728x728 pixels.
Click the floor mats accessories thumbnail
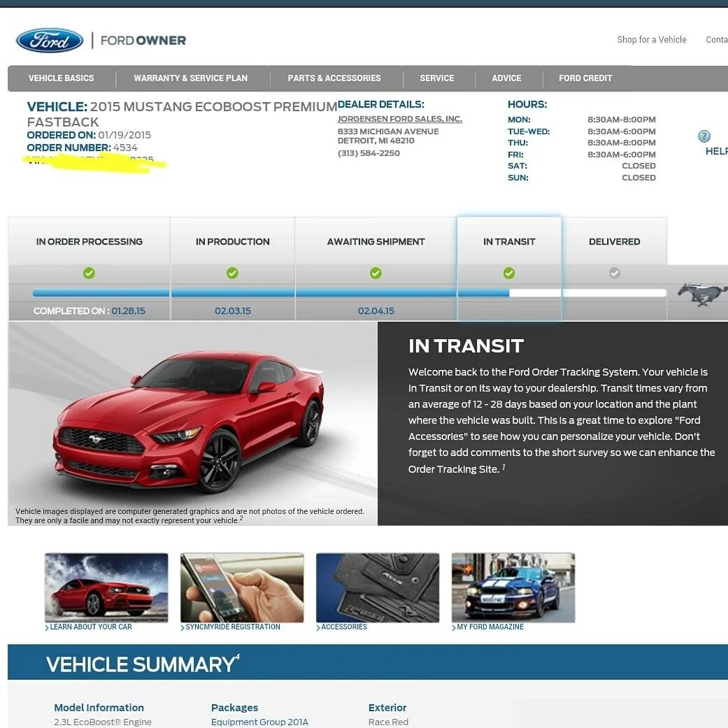pyautogui.click(x=378, y=587)
